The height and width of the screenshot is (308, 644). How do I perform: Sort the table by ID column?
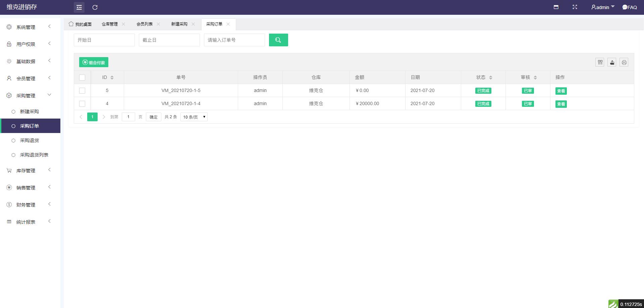[x=112, y=78]
